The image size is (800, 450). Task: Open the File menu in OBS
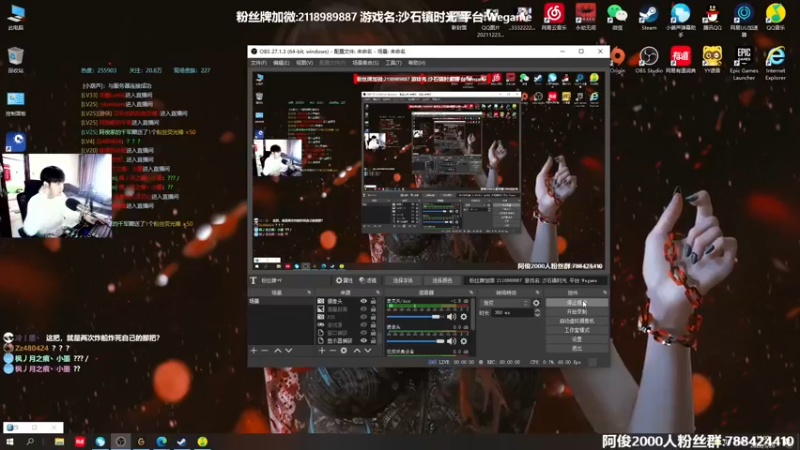[259, 63]
